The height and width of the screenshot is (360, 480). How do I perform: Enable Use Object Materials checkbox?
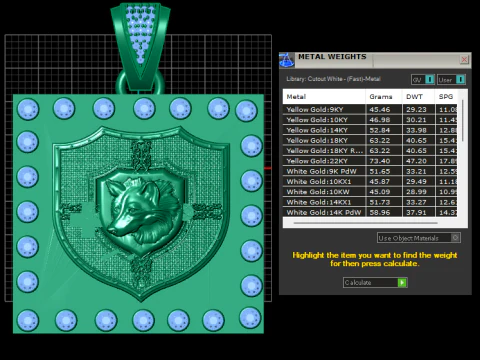click(455, 238)
